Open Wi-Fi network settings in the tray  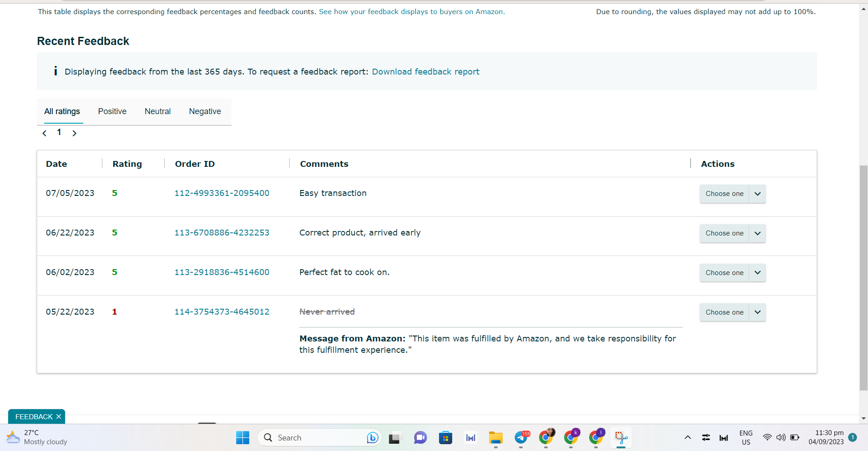coord(767,437)
